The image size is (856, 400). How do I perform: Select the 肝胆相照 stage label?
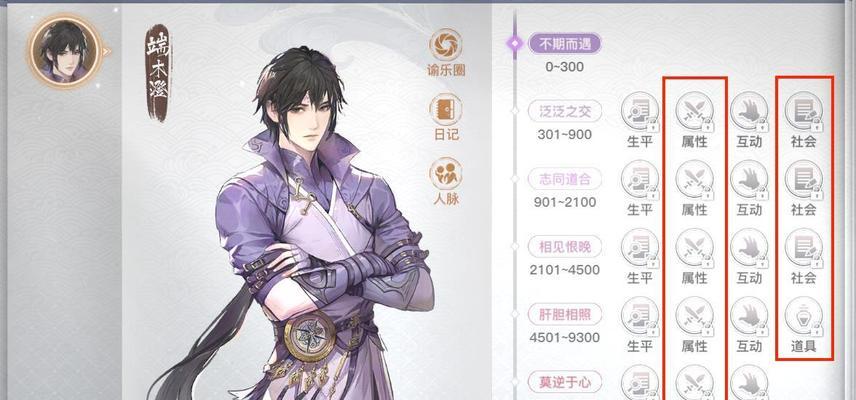pos(565,314)
